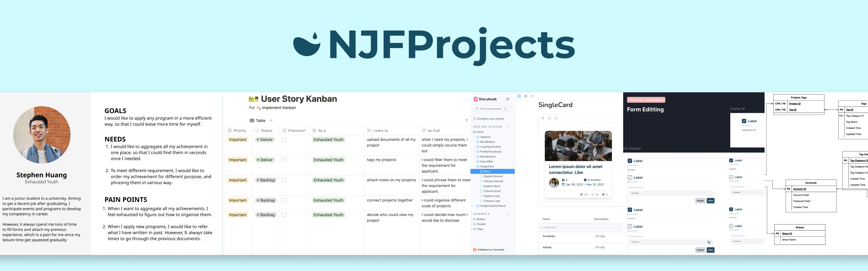Reset zoom on the SingleCard preview
This screenshot has height=271, width=868.
[556, 118]
